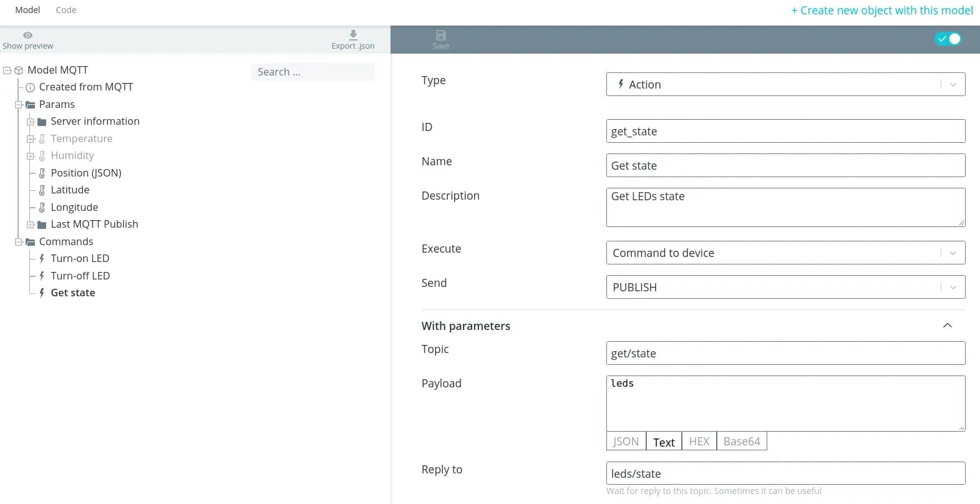Click the Server information folder icon
The height and width of the screenshot is (504, 980).
point(42,122)
